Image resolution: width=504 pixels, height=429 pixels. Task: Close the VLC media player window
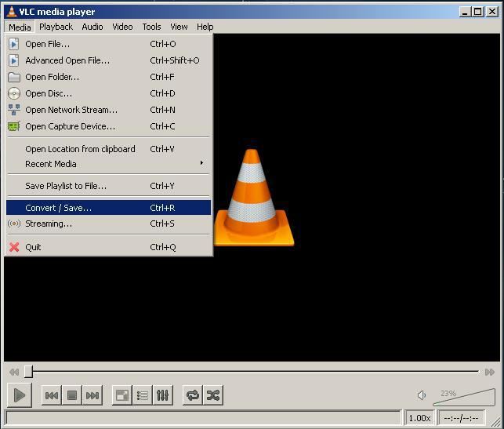tap(492, 12)
